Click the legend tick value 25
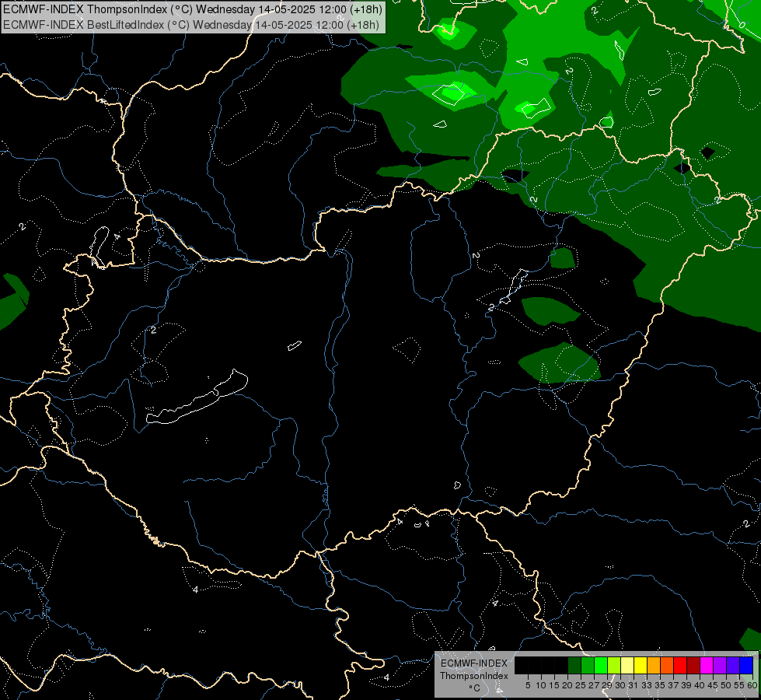The height and width of the screenshot is (700, 761). [x=581, y=685]
